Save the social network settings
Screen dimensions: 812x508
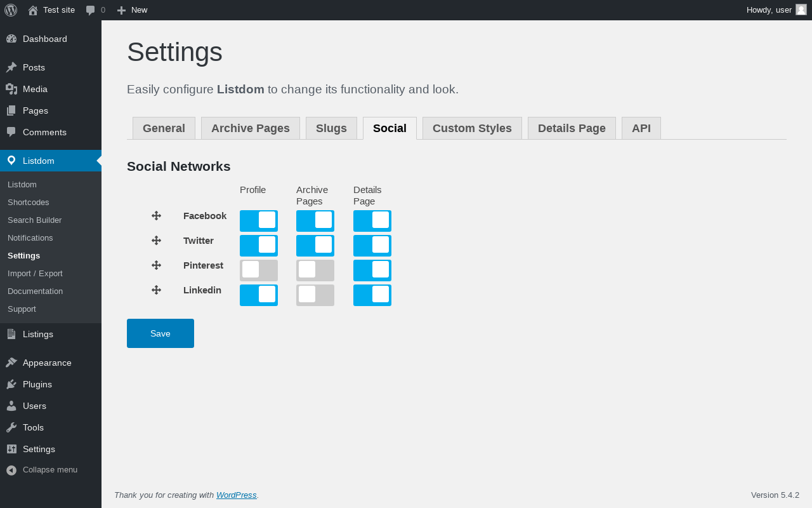click(160, 333)
